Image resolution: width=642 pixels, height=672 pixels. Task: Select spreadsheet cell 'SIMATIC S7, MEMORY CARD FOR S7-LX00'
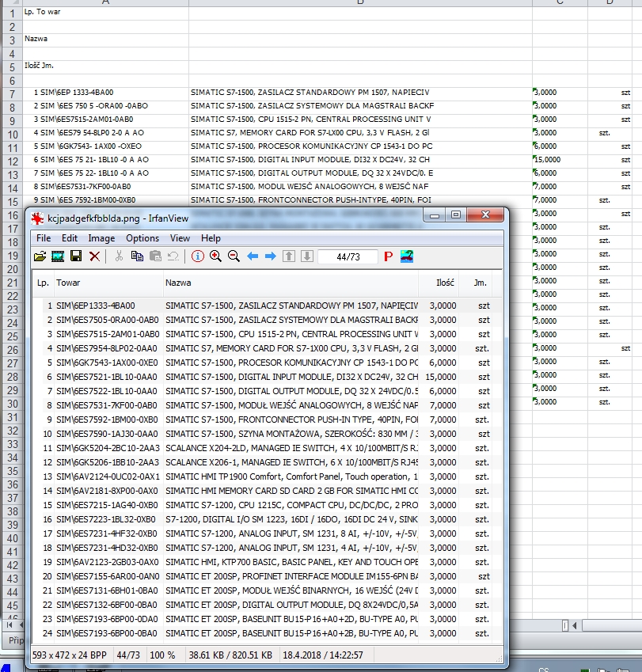[360, 135]
